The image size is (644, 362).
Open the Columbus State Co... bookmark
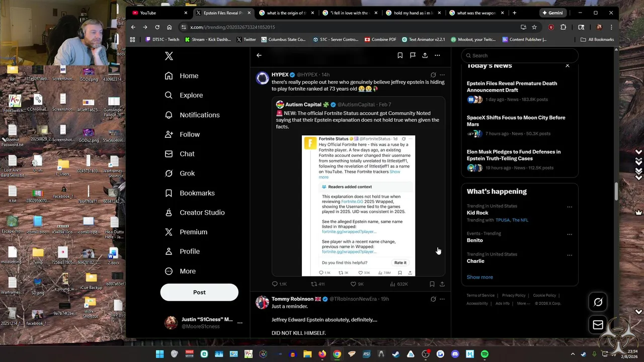point(283,39)
